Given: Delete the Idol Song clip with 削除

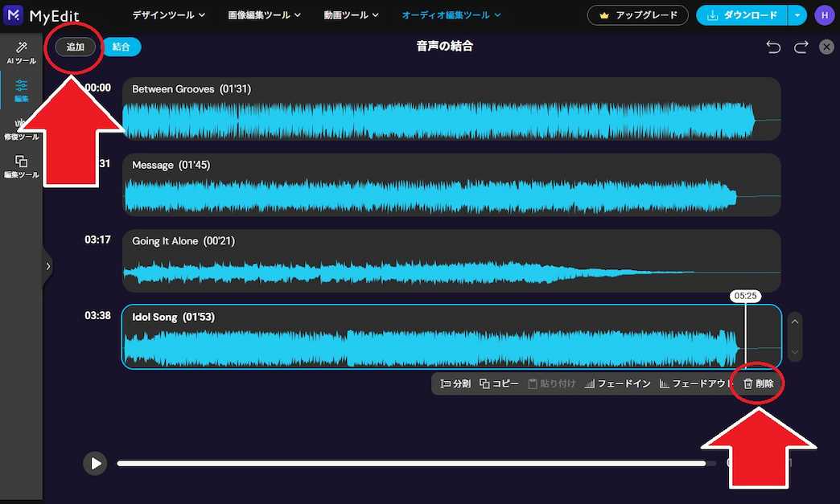Looking at the screenshot, I should 757,383.
